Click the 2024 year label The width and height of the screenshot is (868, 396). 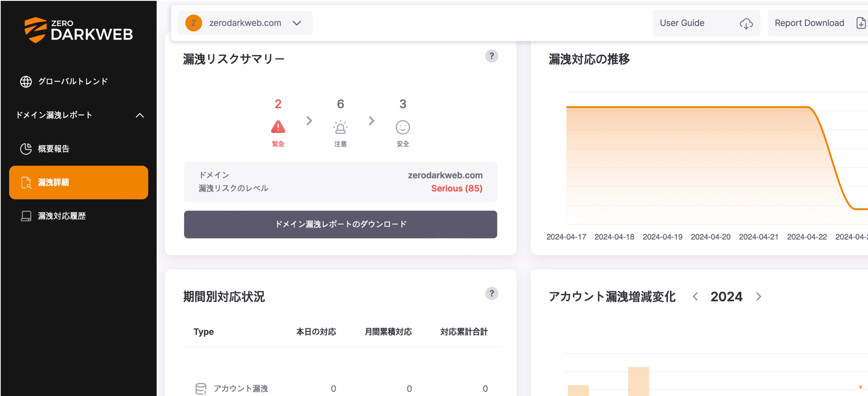[727, 297]
